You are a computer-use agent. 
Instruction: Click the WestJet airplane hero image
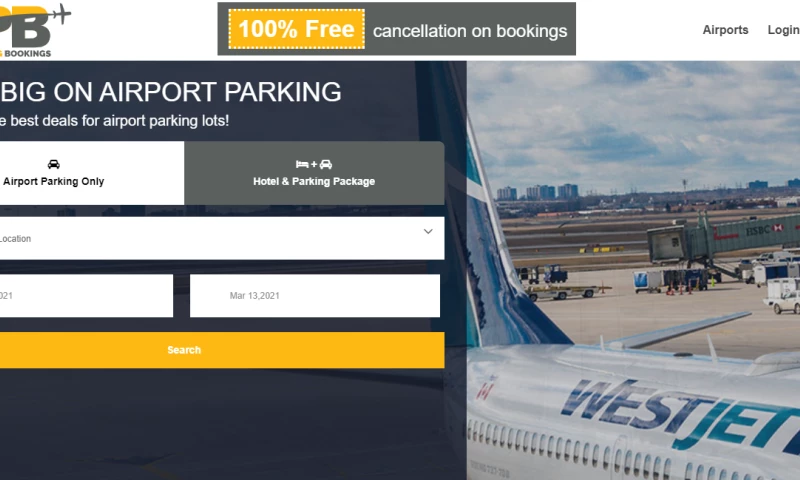coord(633,270)
